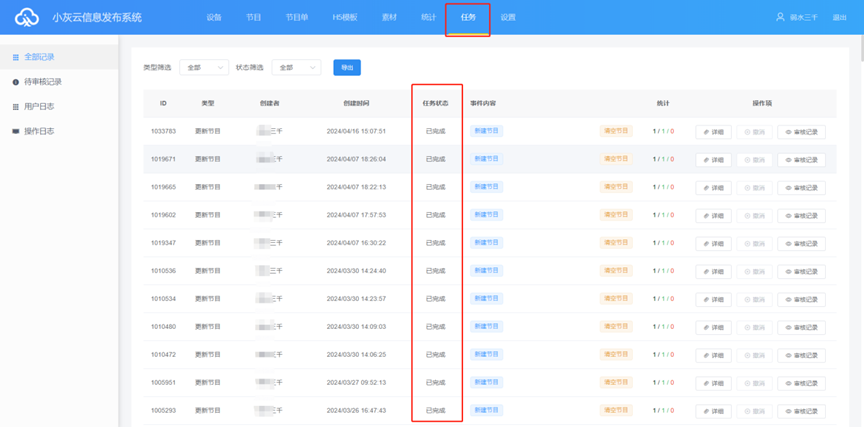
Task: Click 取消 for task 1019665
Action: (755, 187)
